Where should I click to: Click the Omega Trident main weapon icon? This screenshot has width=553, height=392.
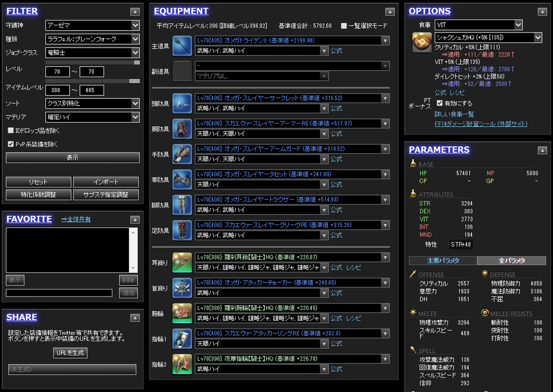[182, 46]
